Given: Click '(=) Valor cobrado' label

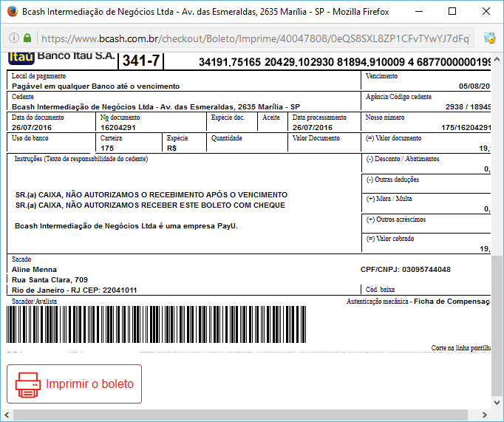Looking at the screenshot, I should click(x=390, y=239).
